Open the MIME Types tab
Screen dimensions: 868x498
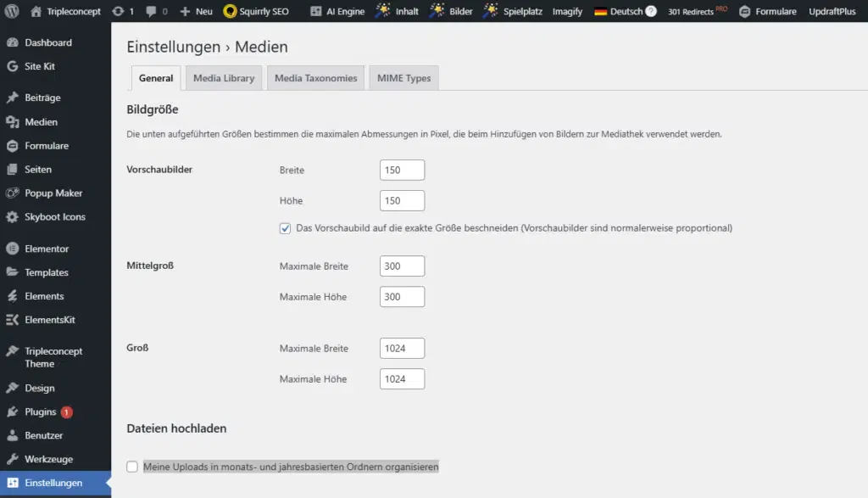pos(403,77)
